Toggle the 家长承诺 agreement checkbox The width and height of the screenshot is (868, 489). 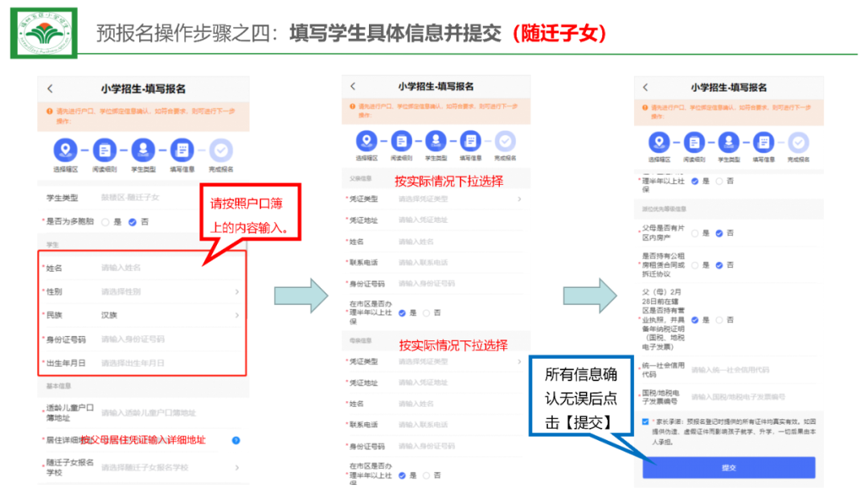[x=646, y=421]
